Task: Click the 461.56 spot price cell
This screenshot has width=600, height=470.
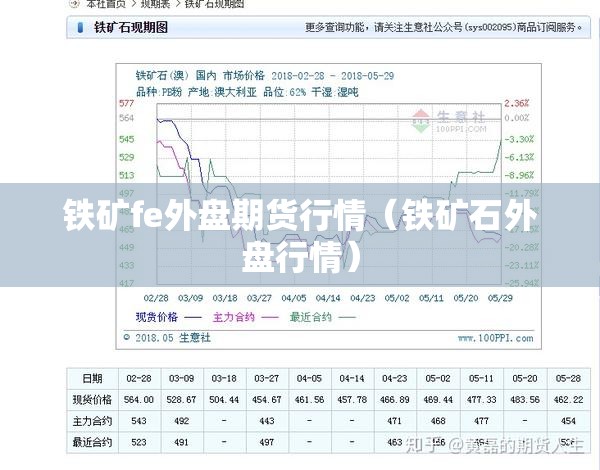Action: [309, 400]
